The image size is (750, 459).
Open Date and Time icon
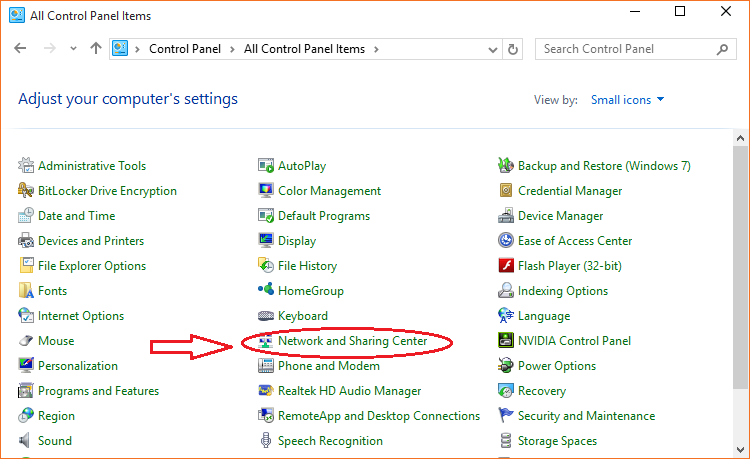coord(26,216)
